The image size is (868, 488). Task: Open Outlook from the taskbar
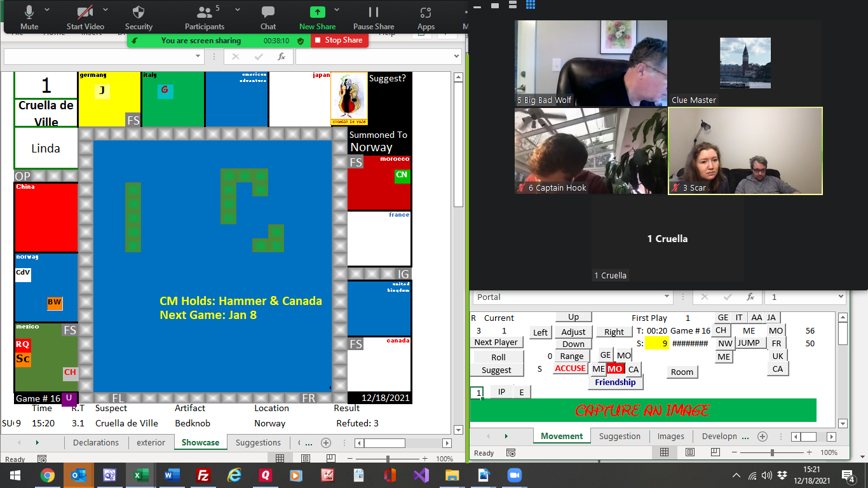pyautogui.click(x=79, y=475)
